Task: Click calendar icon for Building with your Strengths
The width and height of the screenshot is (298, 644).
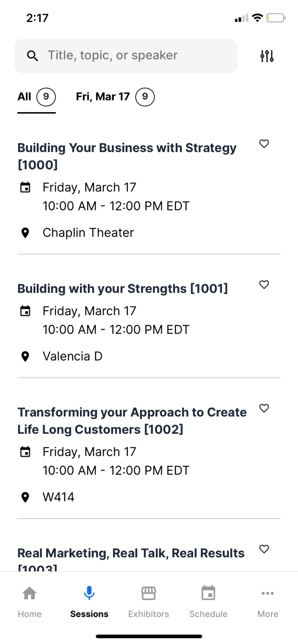Action: 25,311
